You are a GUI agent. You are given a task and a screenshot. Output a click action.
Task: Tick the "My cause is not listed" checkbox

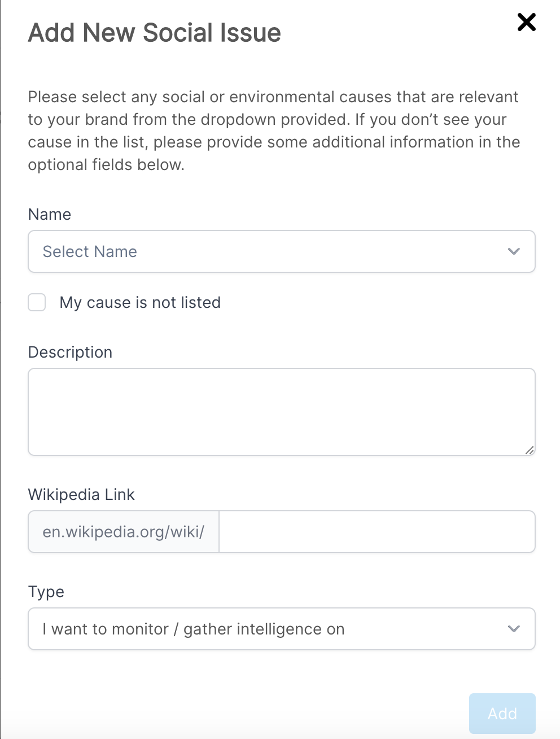(x=37, y=302)
